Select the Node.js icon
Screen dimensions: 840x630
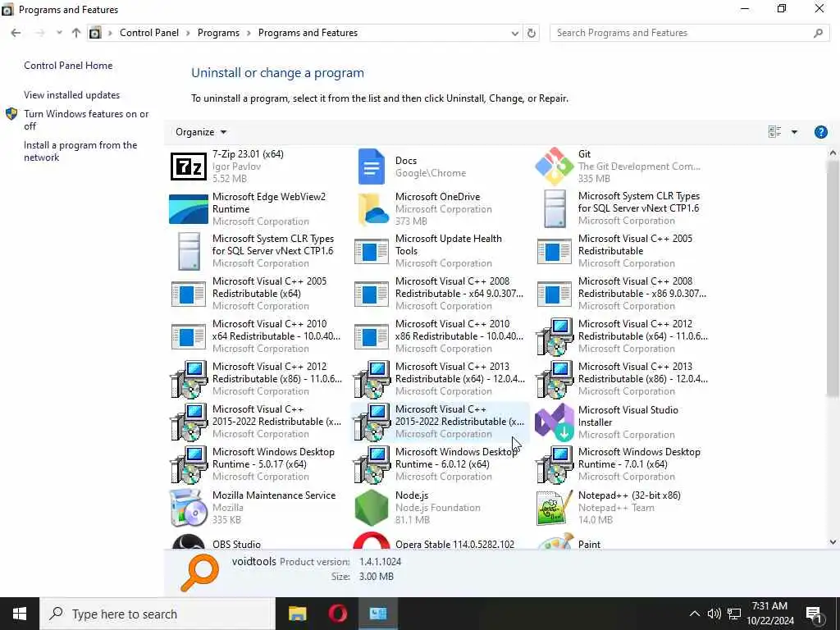pos(372,507)
